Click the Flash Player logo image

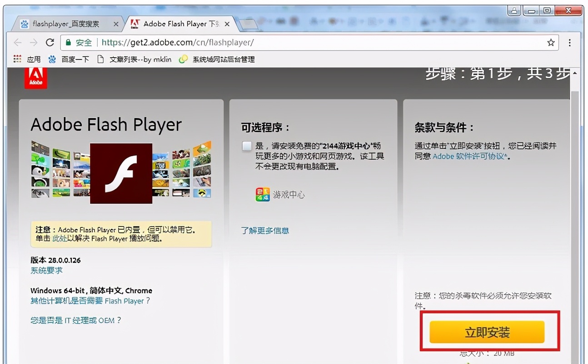pos(120,173)
